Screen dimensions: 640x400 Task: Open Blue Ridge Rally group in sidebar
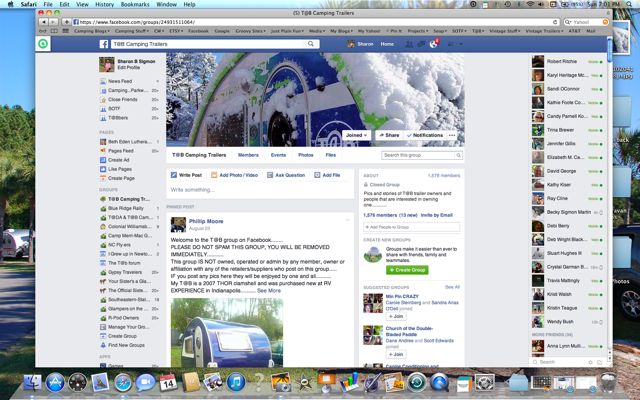click(x=126, y=208)
